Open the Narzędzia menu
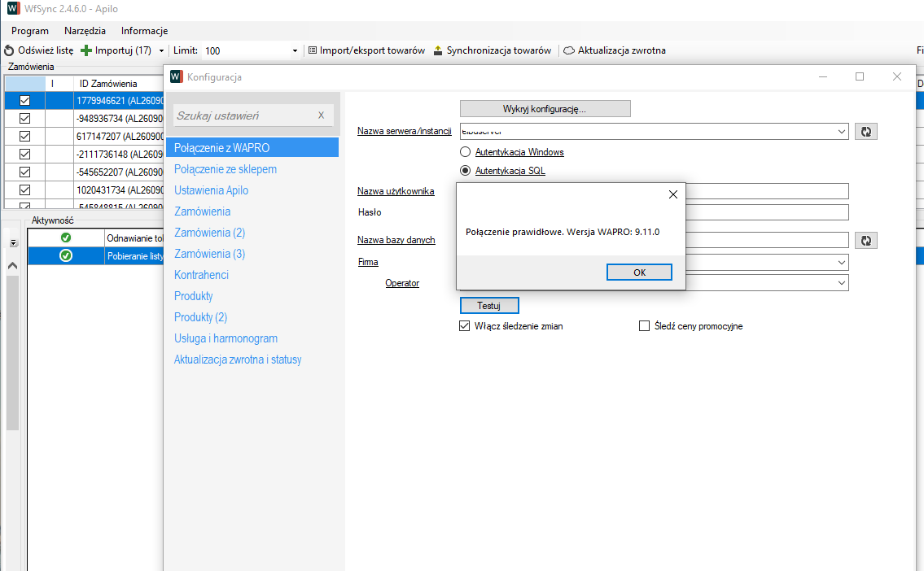Viewport: 924px width, 571px height. 85,31
